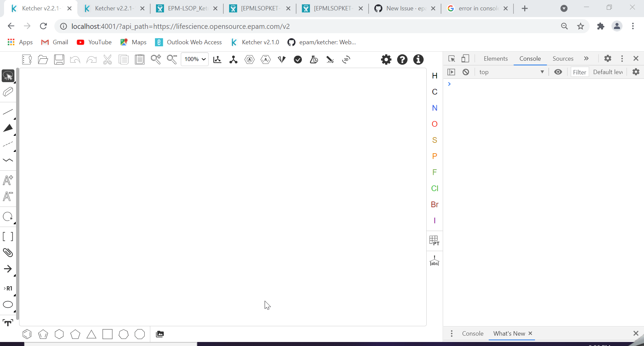This screenshot has height=346, width=644.
Task: Select the ellipse shape tool
Action: [8, 304]
